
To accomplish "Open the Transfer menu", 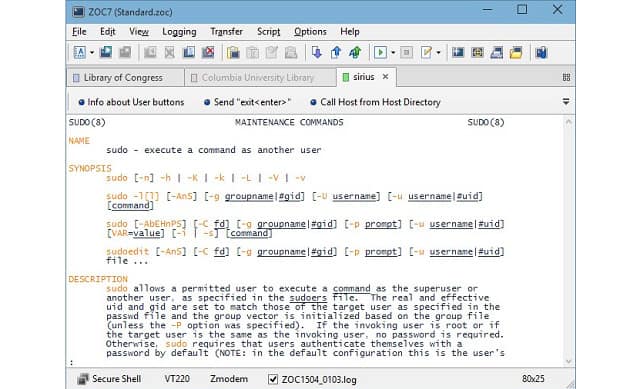I will [x=227, y=32].
